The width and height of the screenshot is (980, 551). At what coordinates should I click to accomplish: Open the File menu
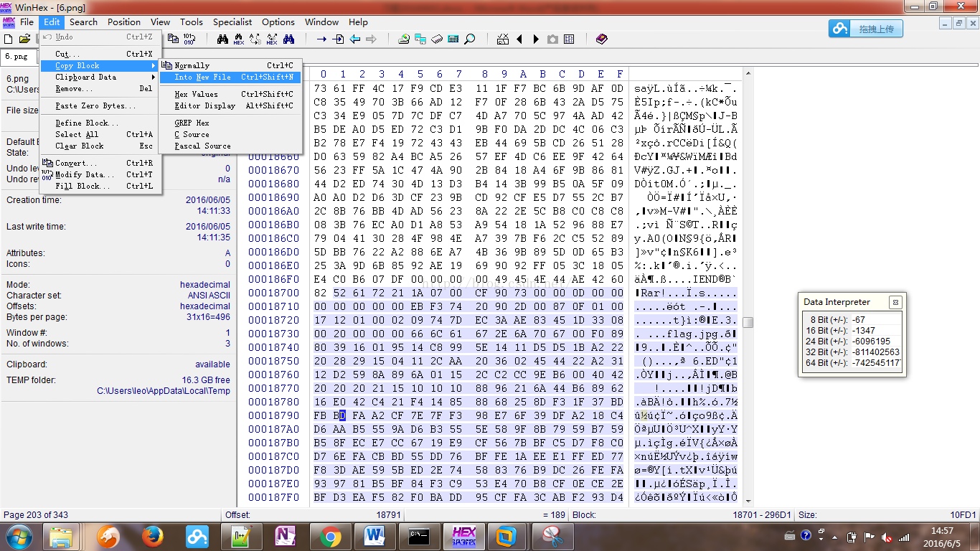tap(27, 22)
